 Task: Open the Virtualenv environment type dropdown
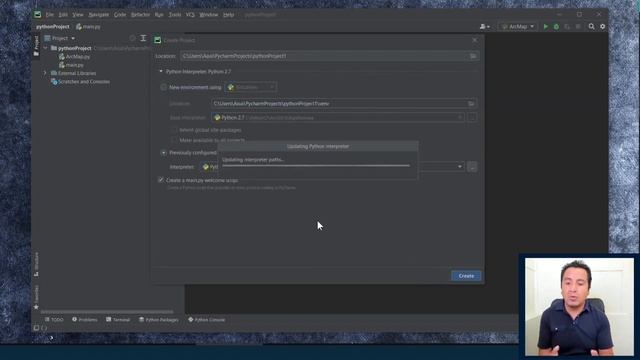click(251, 87)
